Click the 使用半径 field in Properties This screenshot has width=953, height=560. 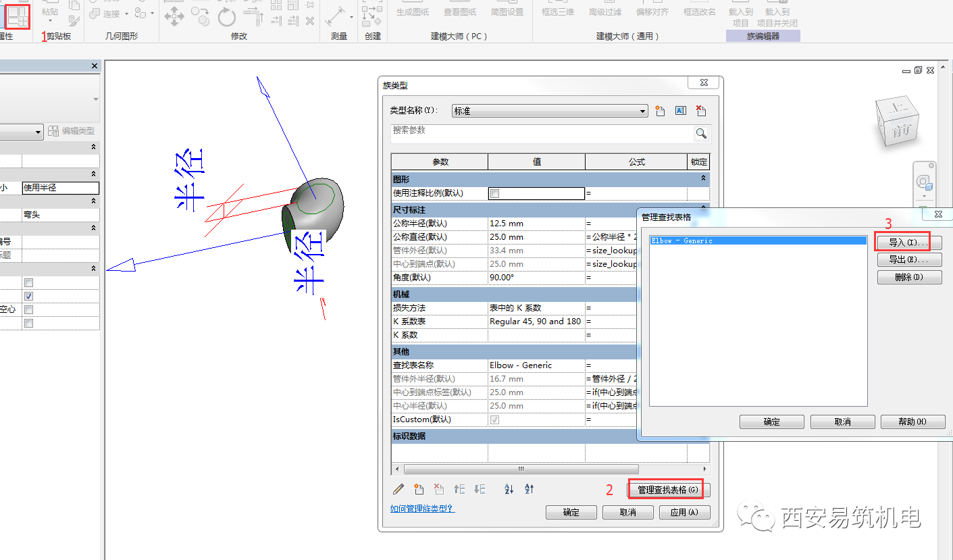coord(61,188)
